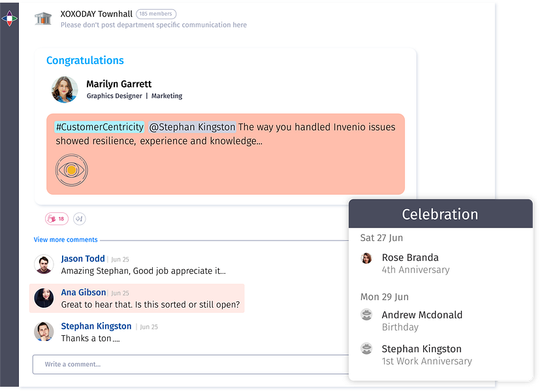Image resolution: width=542 pixels, height=392 pixels.
Task: Click the Mon 29 Jun date label
Action: (385, 297)
